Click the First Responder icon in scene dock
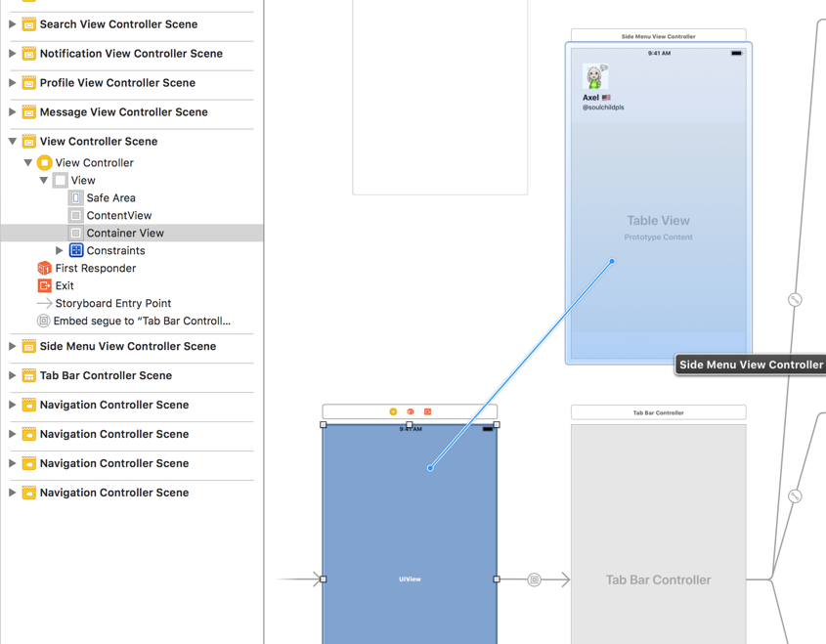The width and height of the screenshot is (826, 644). tap(411, 412)
